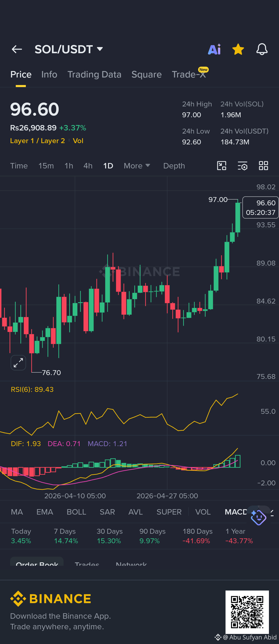Select the 15m chart interval
The height and width of the screenshot is (644, 279).
pos(46,166)
